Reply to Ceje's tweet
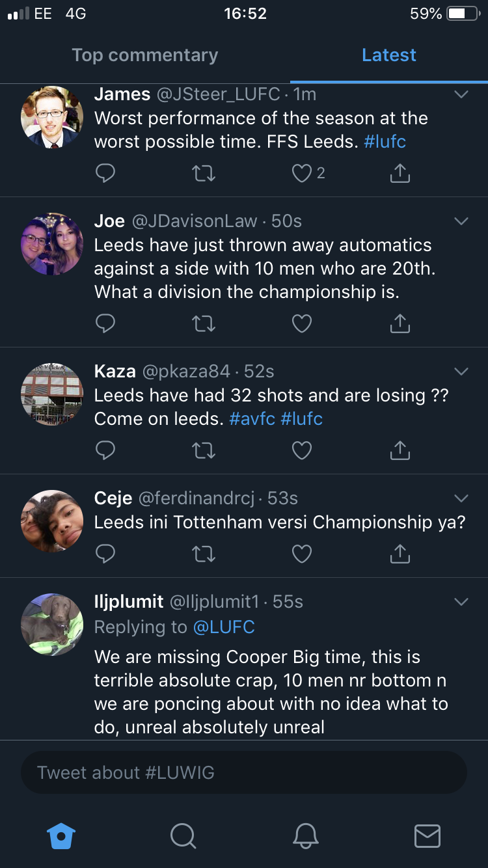The image size is (488, 868). 105,554
